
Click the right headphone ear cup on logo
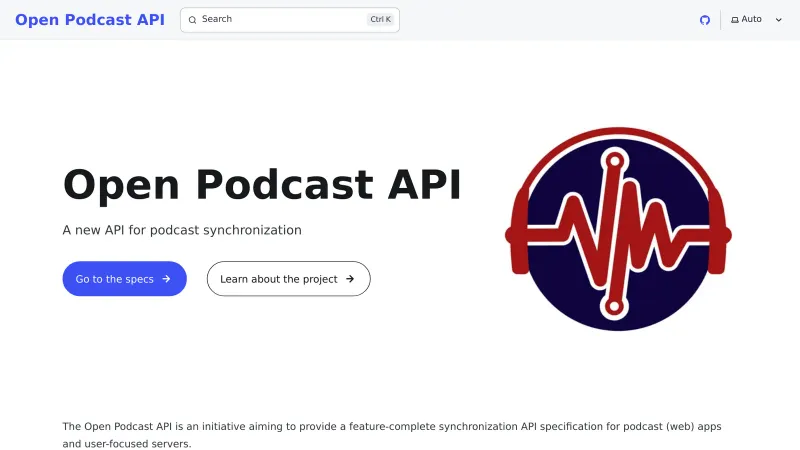717,233
